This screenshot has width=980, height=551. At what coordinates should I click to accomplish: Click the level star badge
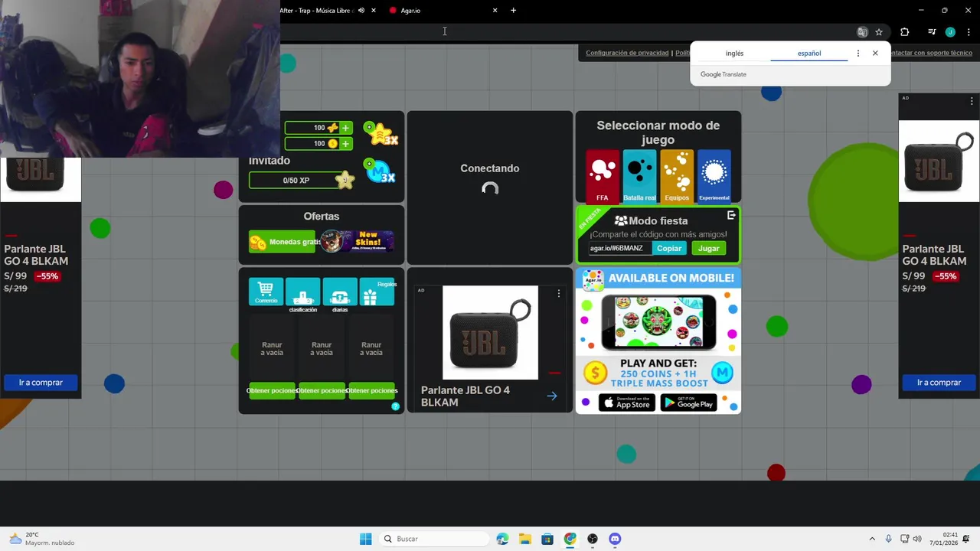pyautogui.click(x=345, y=180)
